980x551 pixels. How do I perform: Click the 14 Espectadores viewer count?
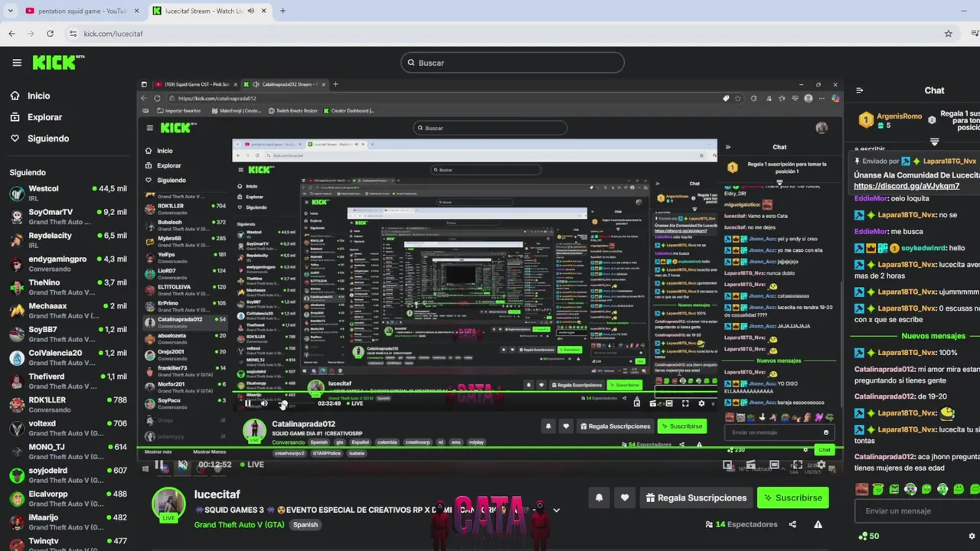[741, 524]
